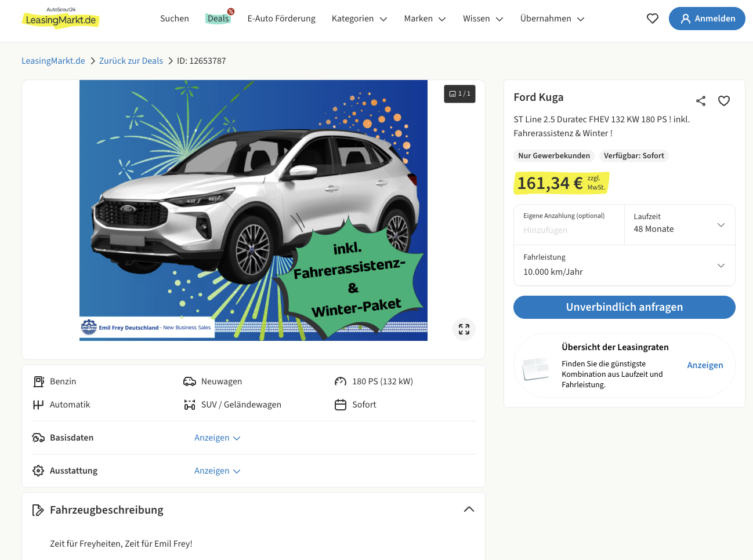
Task: Click the LeasingMarkt.de logo
Action: pyautogui.click(x=60, y=19)
